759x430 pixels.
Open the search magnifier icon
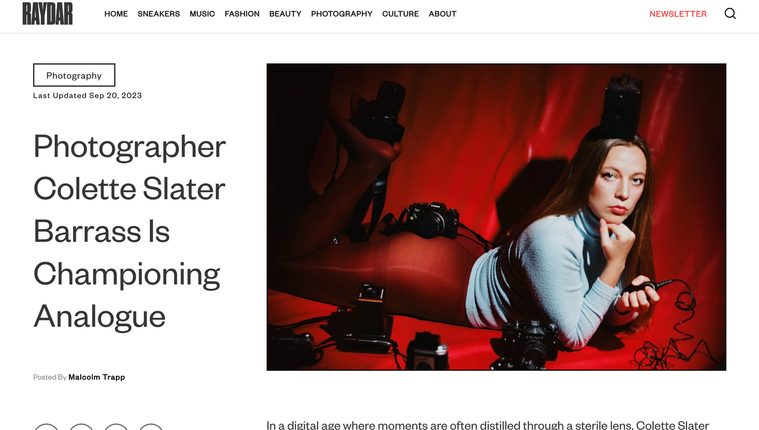[730, 14]
